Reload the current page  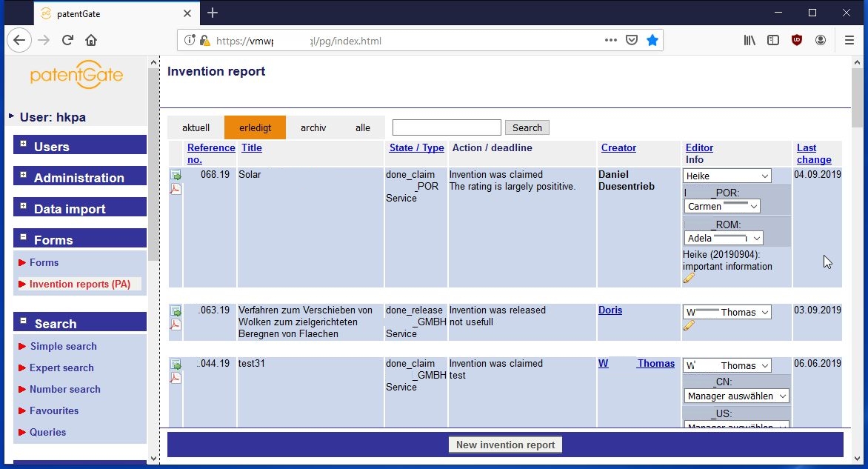click(x=67, y=41)
